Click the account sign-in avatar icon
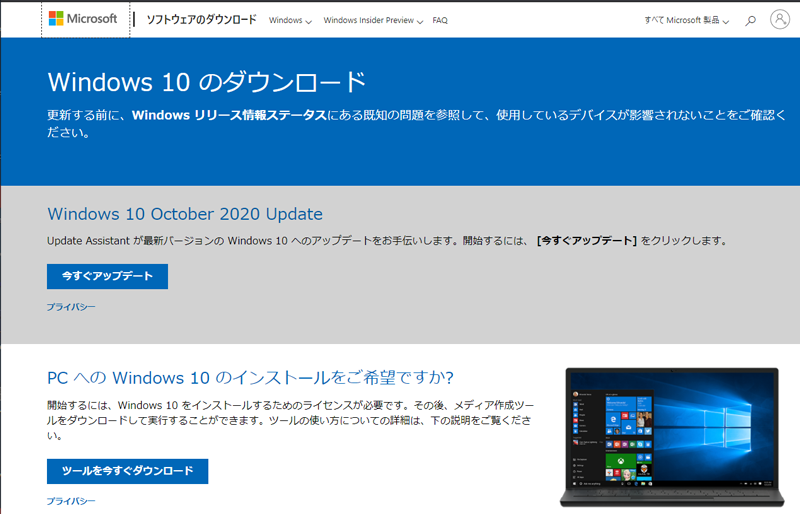Viewport: 800px width, 514px height. click(779, 19)
